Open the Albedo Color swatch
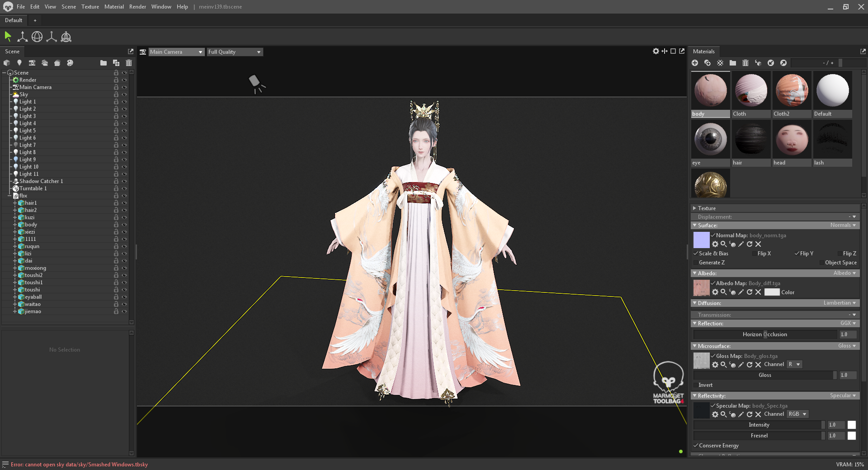The width and height of the screenshot is (868, 470). click(x=772, y=292)
